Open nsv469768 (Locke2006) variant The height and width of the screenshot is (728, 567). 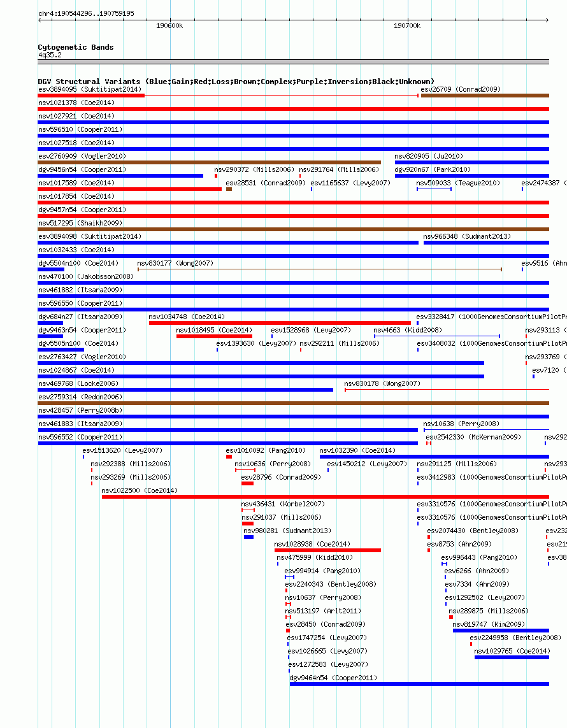[186, 390]
